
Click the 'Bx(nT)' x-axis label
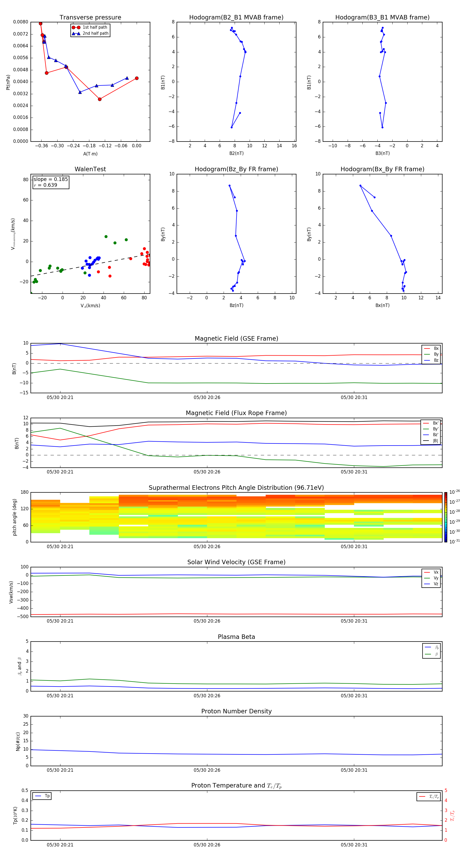coord(382,305)
